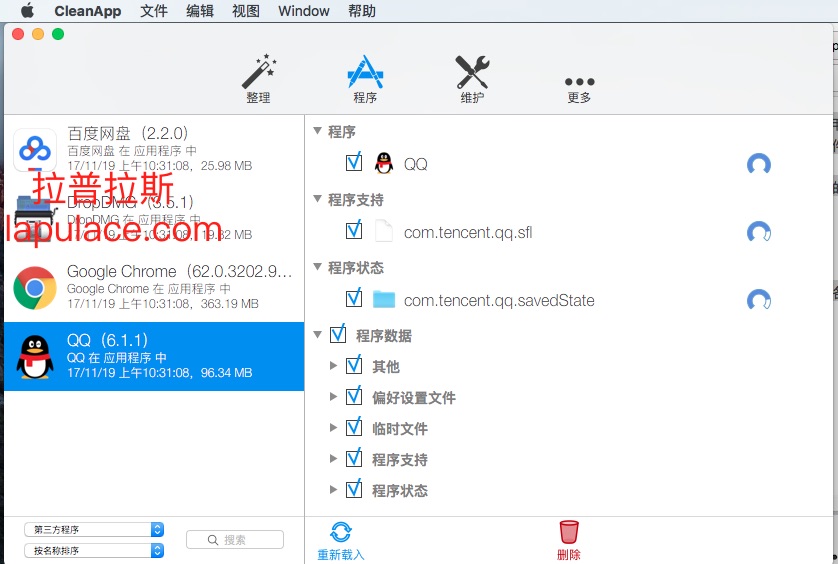Open the 帮助 menu
The height and width of the screenshot is (564, 838).
(362, 11)
